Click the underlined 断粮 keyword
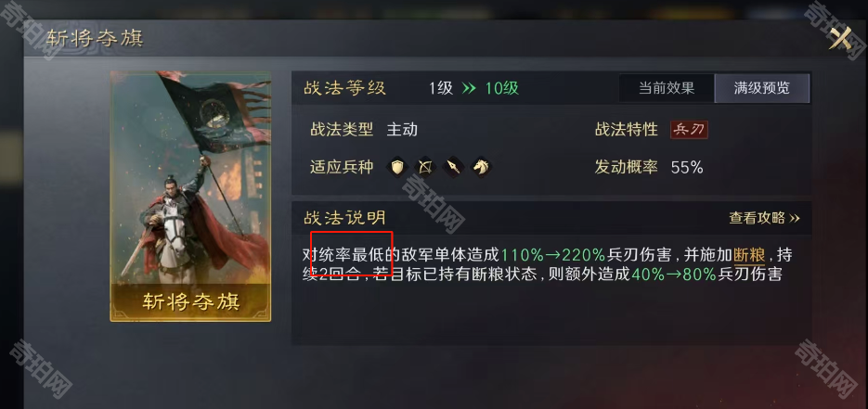868x409 pixels. pos(749,255)
